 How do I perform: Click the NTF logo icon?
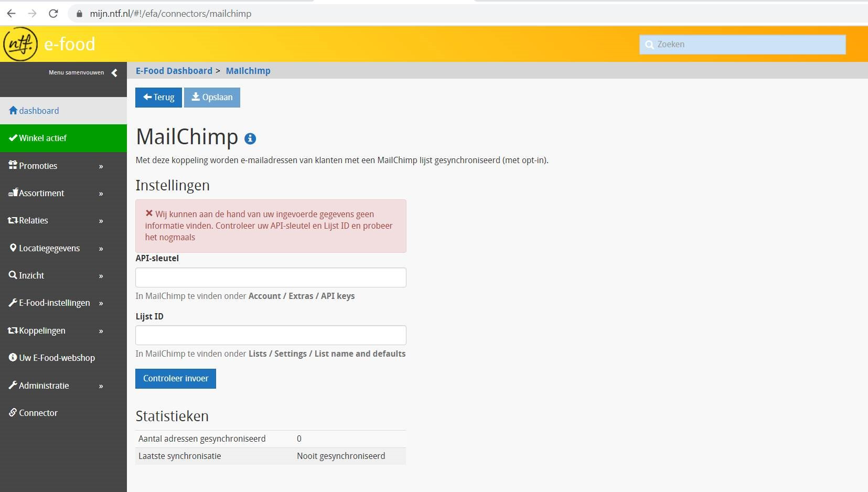[20, 44]
